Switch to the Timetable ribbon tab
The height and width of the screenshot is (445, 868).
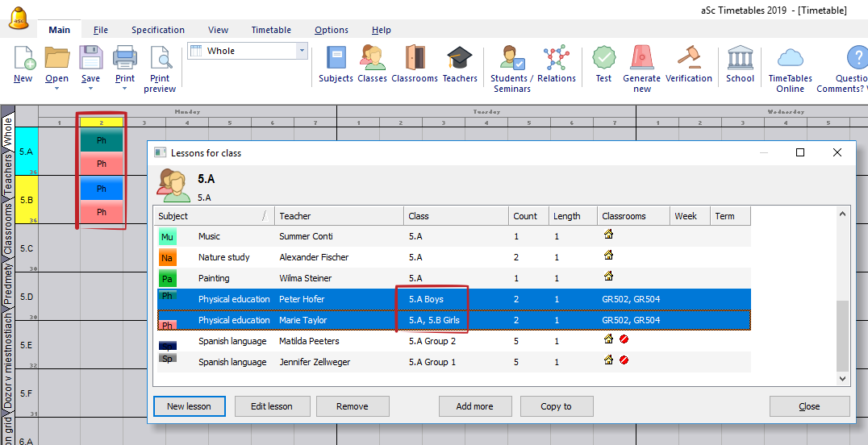[271, 30]
